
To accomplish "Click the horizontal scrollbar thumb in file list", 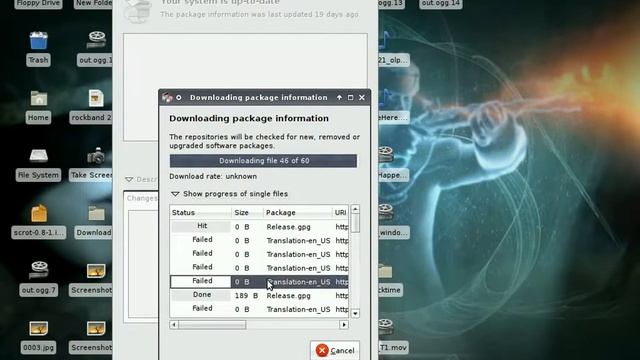I will 212,324.
